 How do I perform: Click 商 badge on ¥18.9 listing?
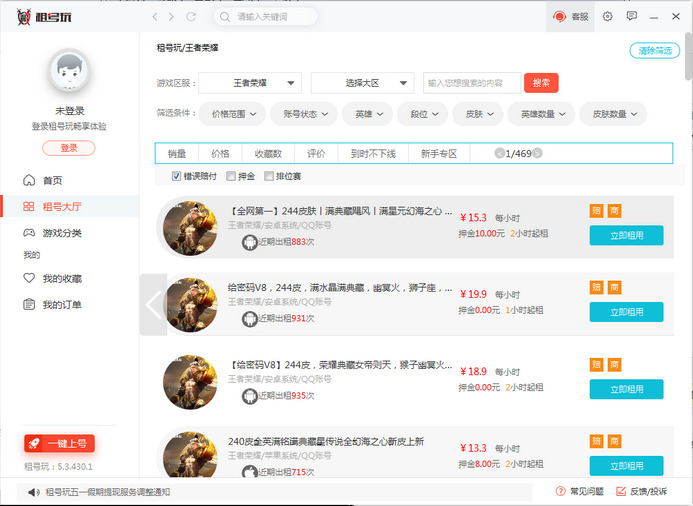[614, 365]
